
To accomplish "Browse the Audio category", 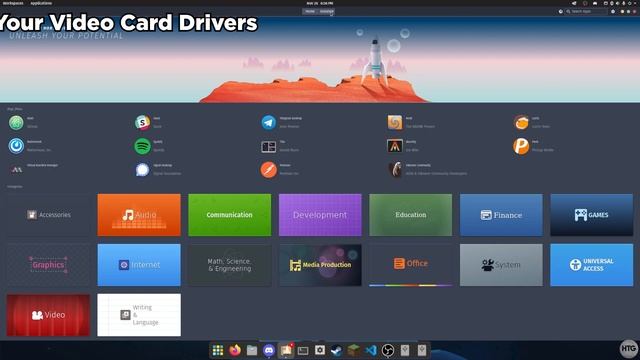I will 139,215.
